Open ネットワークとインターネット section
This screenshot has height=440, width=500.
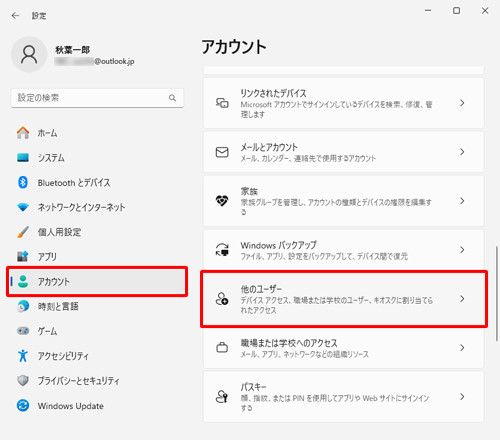pos(97,207)
